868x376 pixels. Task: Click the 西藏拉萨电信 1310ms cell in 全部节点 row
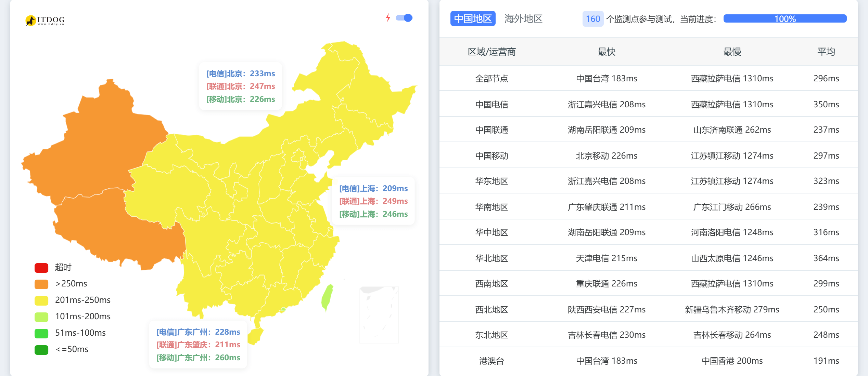tap(732, 78)
